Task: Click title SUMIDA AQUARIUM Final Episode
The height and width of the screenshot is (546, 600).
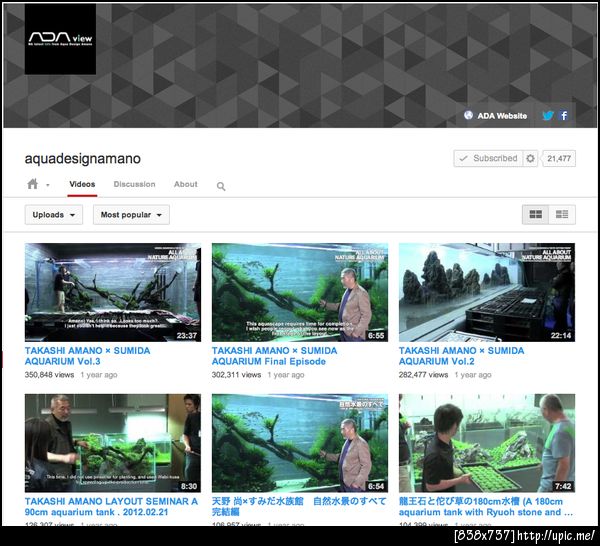Action: coord(274,356)
